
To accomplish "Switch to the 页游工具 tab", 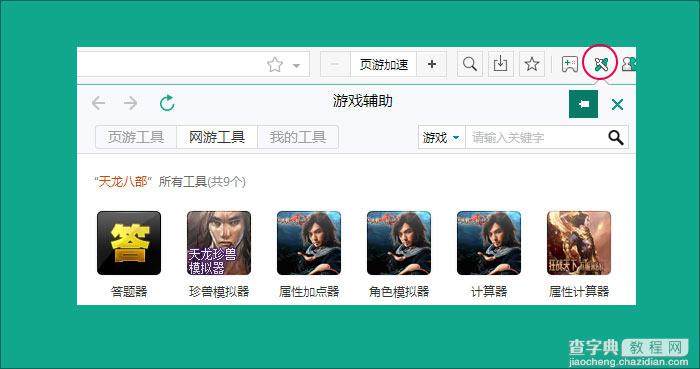I will (136, 137).
